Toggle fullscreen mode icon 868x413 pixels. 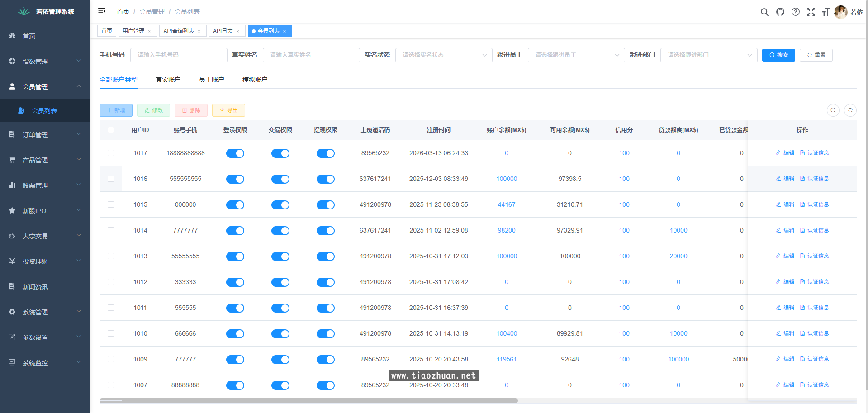click(x=811, y=12)
